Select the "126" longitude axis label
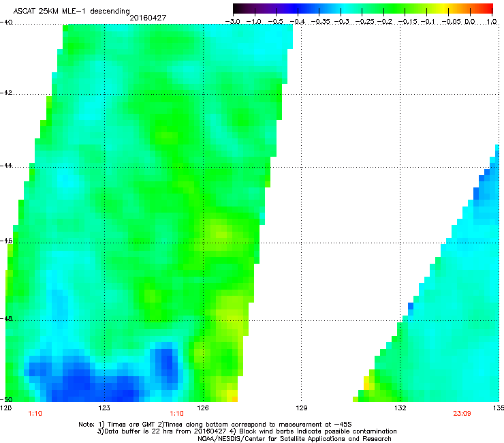This screenshot has height=443, width=504. 203,408
